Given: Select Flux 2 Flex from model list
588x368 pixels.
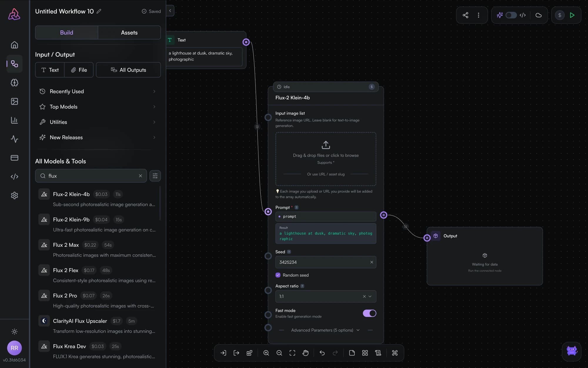Looking at the screenshot, I should 98,275.
